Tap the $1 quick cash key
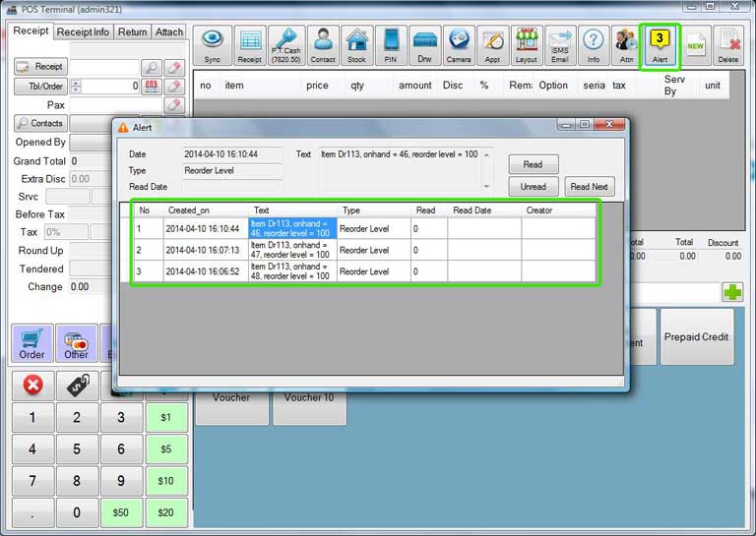The height and width of the screenshot is (536, 756). 165,417
